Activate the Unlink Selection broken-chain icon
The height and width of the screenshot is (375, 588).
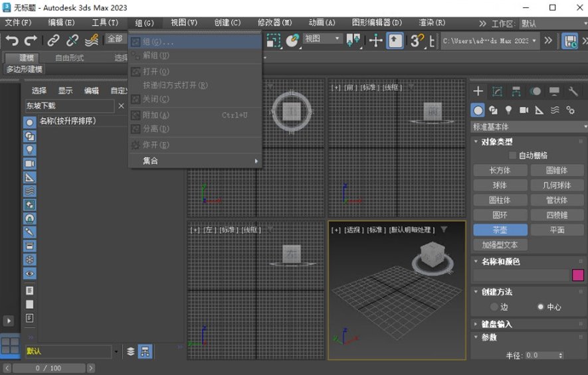point(72,40)
